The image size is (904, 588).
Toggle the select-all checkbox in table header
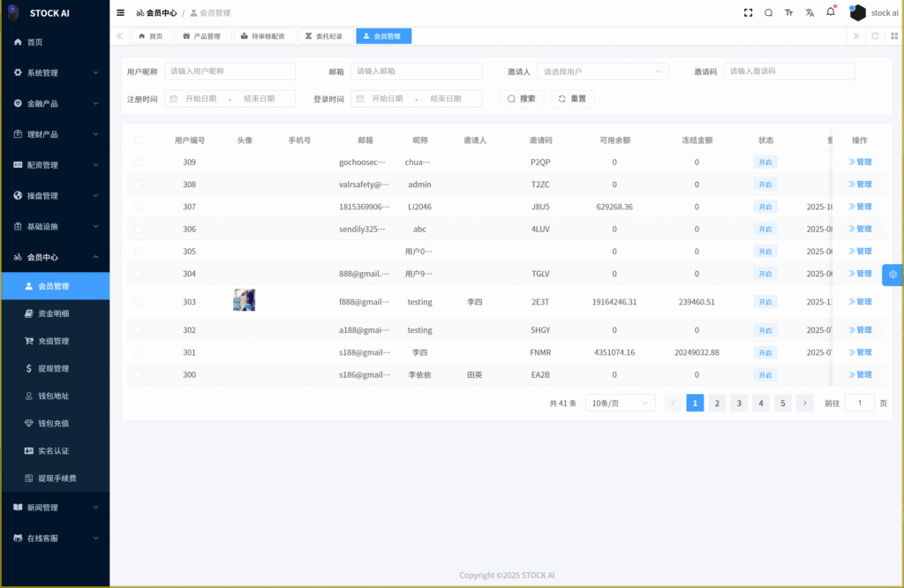coord(138,139)
